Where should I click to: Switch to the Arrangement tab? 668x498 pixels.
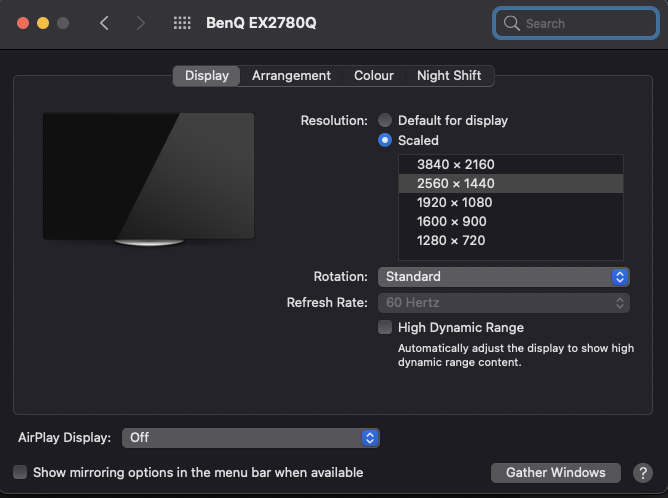tap(291, 76)
